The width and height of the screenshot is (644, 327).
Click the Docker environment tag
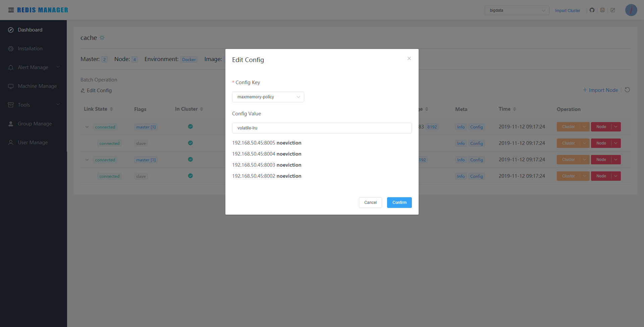189,60
